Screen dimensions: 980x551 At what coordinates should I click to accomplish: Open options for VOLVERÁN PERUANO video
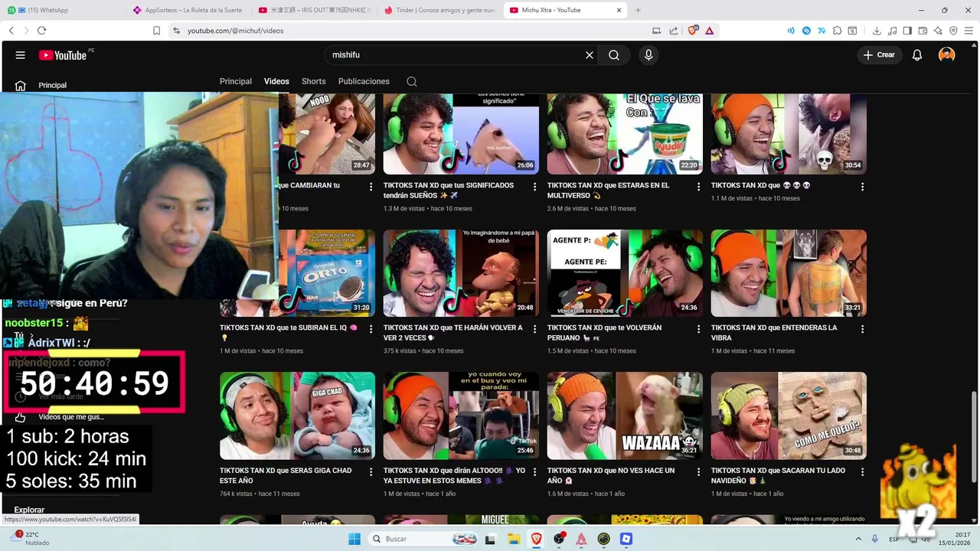click(x=698, y=329)
